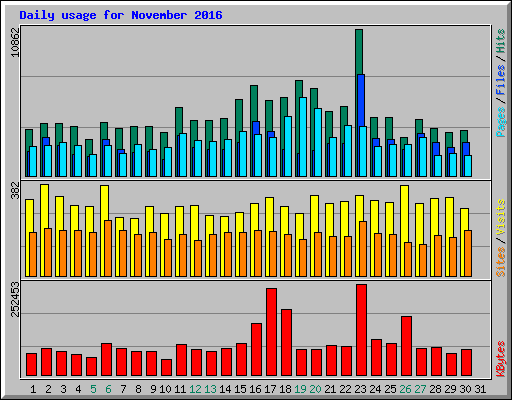Click the orange Sites bar on day 6
The height and width of the screenshot is (400, 512).
[x=108, y=248]
